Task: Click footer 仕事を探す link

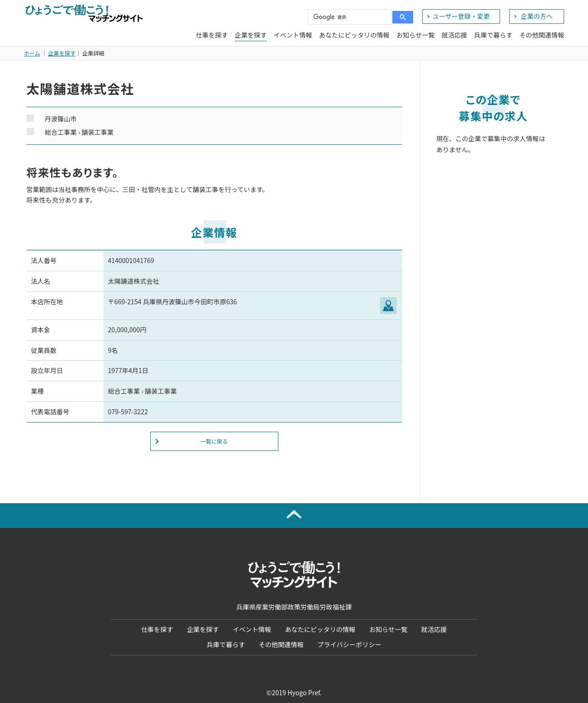Action: point(157,630)
